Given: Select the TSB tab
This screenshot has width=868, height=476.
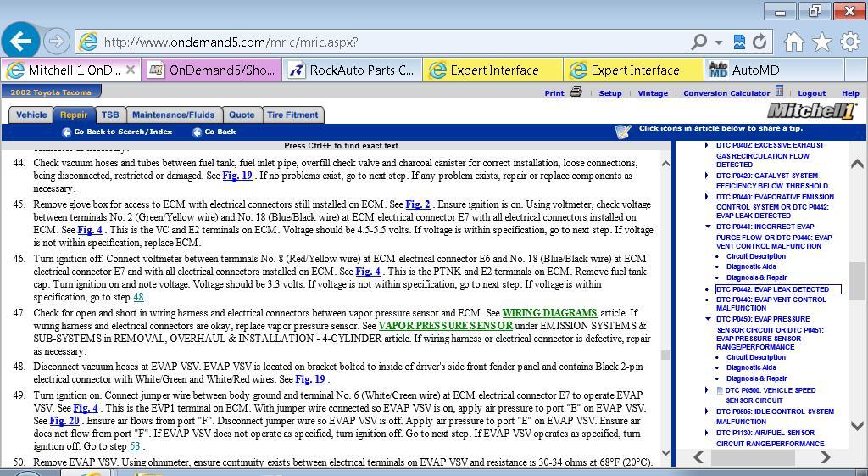Looking at the screenshot, I should [110, 115].
